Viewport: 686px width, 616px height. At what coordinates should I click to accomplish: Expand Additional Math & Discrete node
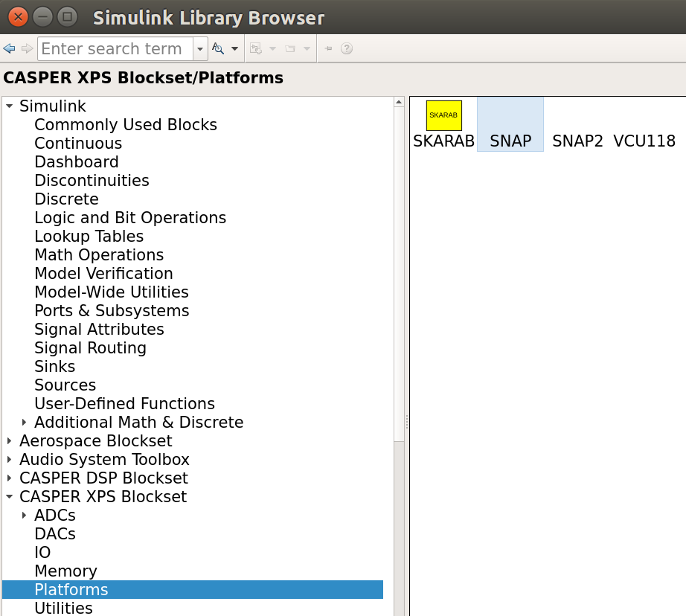coord(24,422)
